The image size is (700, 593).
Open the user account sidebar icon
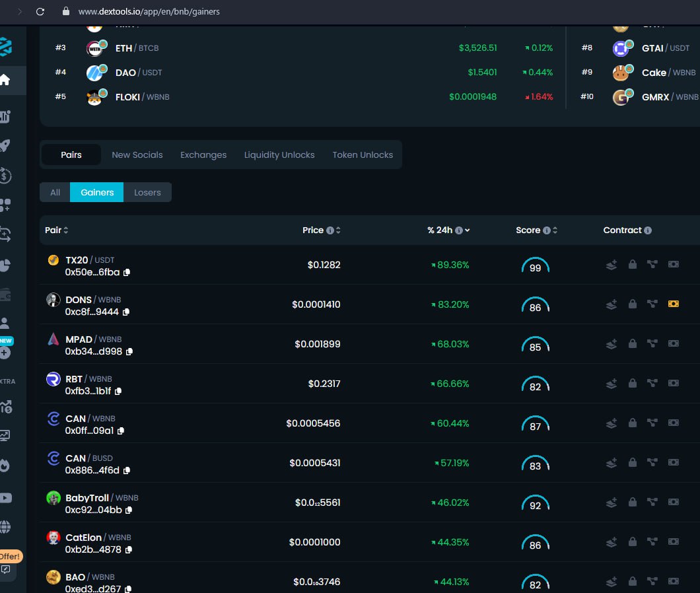(x=5, y=323)
